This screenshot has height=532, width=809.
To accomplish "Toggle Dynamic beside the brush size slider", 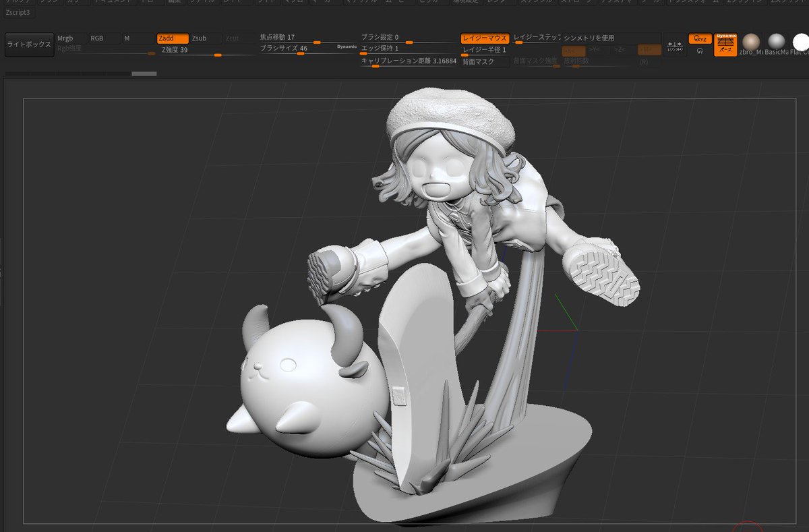I will click(x=347, y=47).
